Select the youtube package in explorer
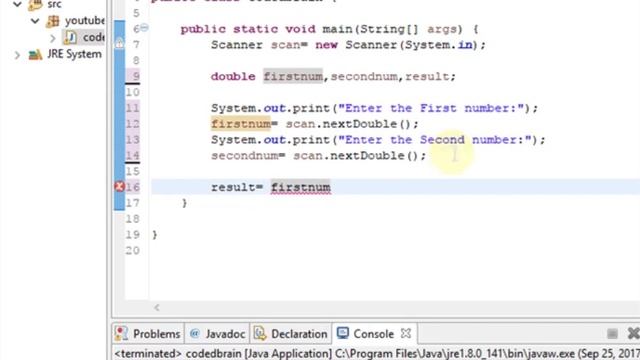 tap(84, 20)
